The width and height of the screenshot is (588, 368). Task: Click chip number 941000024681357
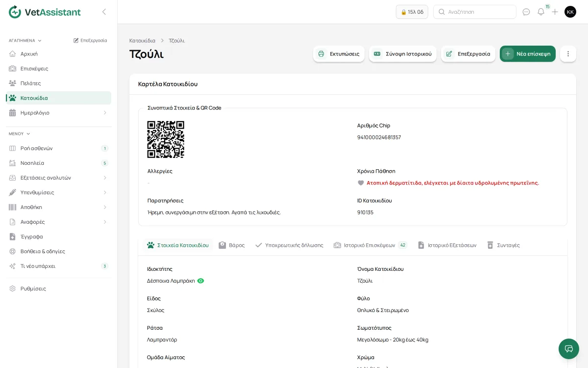[x=379, y=137]
